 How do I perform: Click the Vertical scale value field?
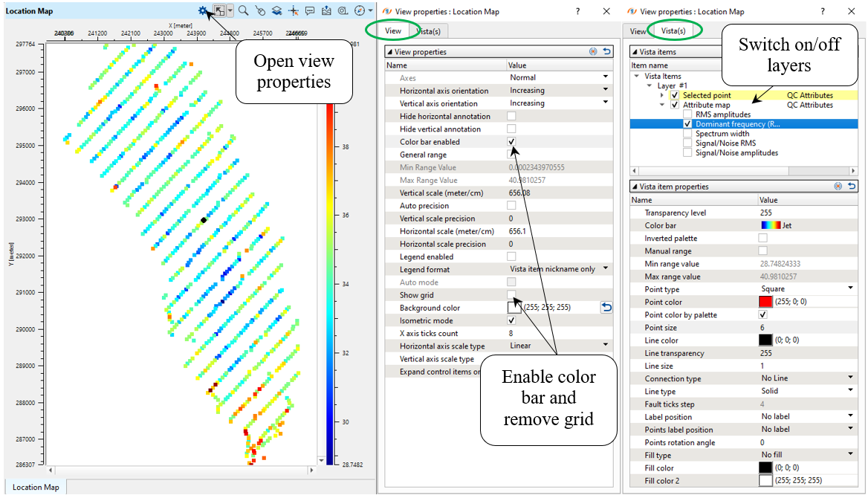coord(557,193)
